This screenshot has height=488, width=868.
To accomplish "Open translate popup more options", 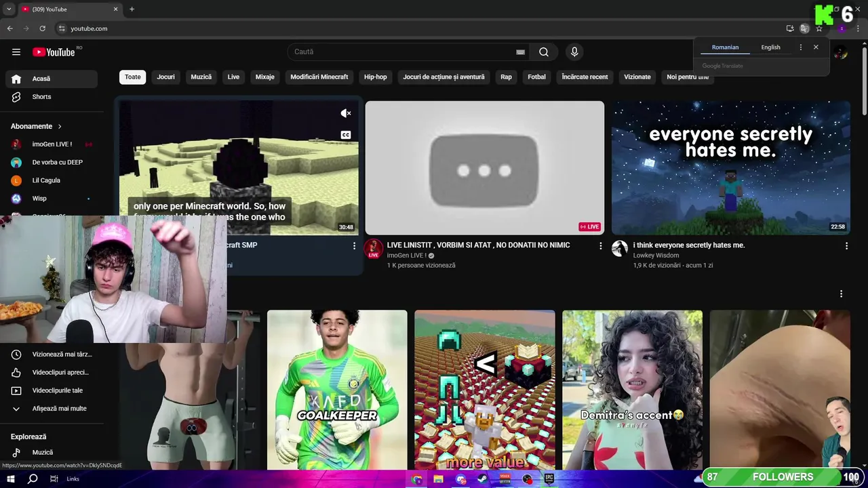I will 800,47.
